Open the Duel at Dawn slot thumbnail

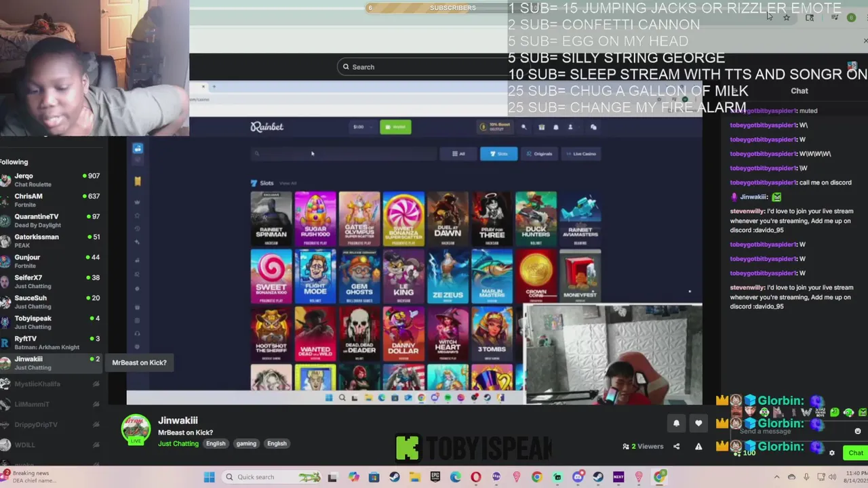click(x=448, y=218)
